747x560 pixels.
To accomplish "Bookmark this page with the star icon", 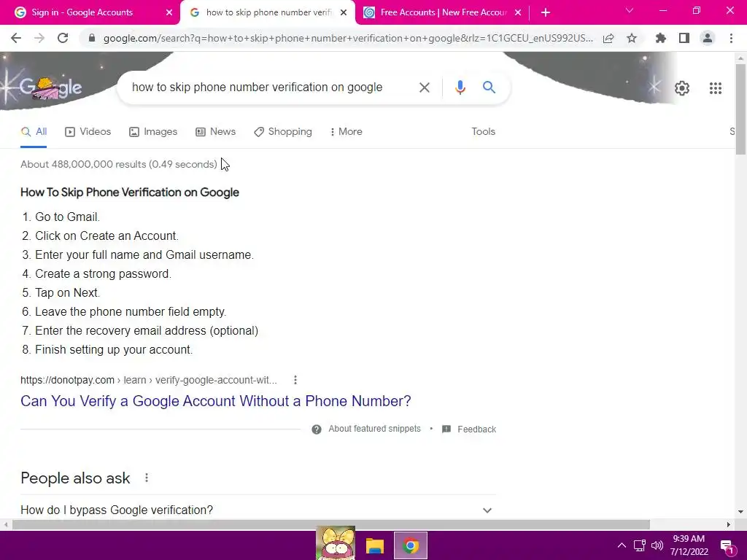I will 632,38.
